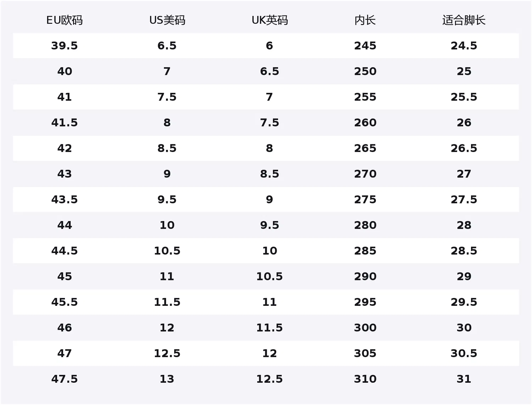532x405 pixels.
Task: Select EU size 47.5 cell
Action: point(65,379)
